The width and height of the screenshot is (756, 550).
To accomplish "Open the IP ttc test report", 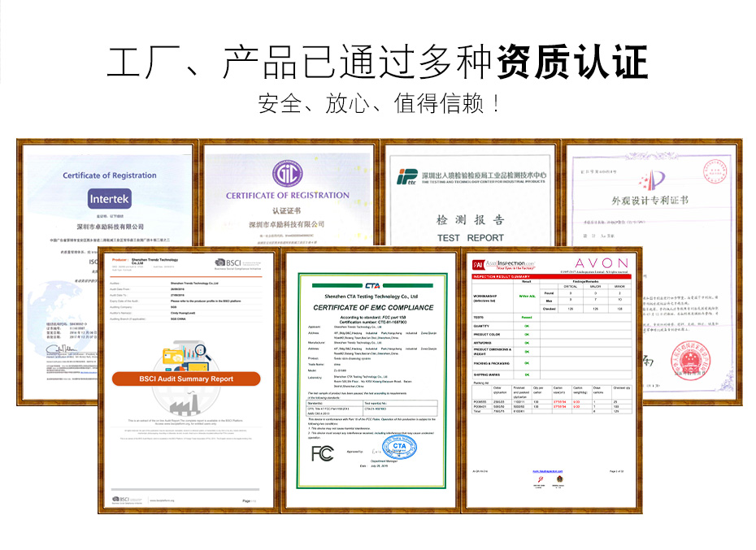I will tap(470, 194).
